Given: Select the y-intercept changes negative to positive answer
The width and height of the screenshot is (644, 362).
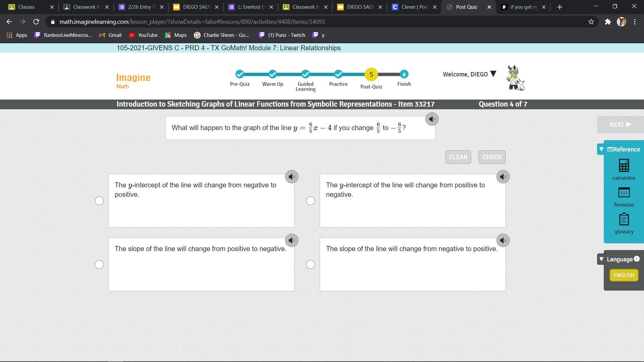Looking at the screenshot, I should click(99, 201).
